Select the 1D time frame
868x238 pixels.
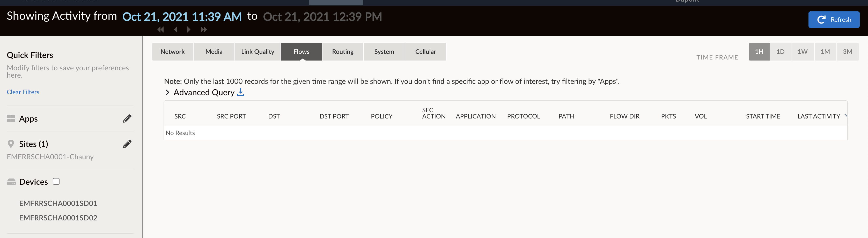tap(780, 51)
